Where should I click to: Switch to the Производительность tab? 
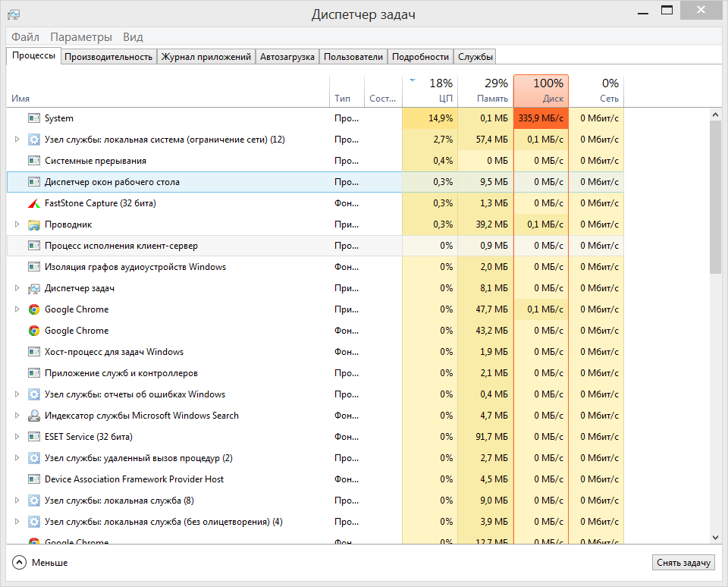pyautogui.click(x=108, y=57)
